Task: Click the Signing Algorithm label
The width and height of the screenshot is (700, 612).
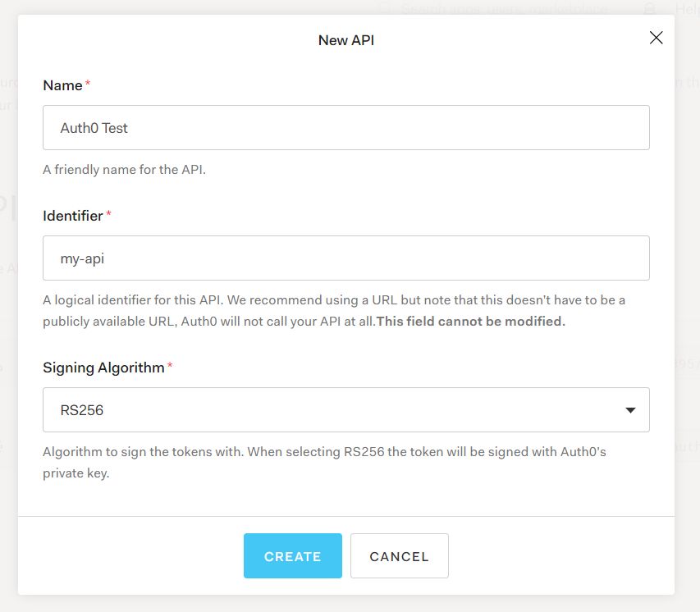Action: pos(103,368)
